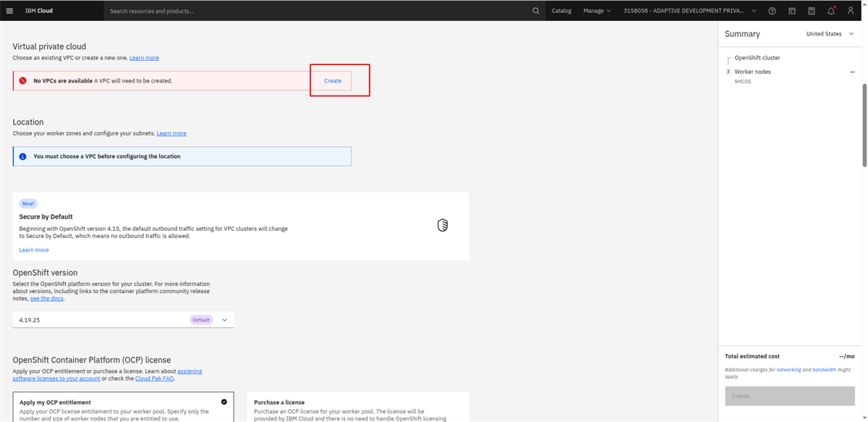This screenshot has width=868, height=422.
Task: Open the see the docs link
Action: click(47, 298)
